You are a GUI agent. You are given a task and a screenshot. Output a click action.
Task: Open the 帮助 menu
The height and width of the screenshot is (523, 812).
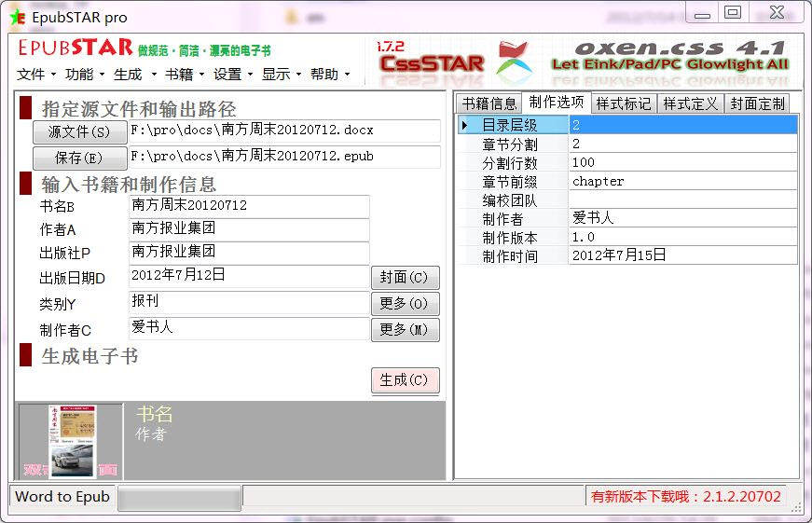[x=330, y=75]
